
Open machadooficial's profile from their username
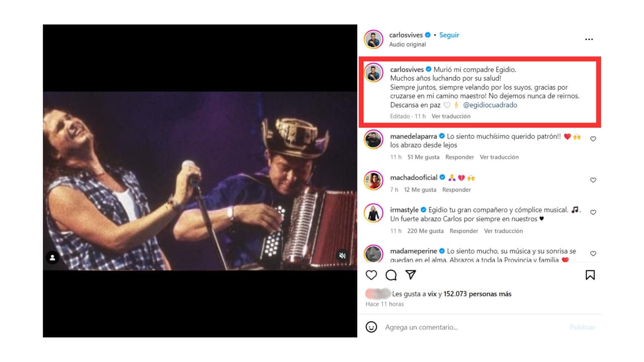414,177
